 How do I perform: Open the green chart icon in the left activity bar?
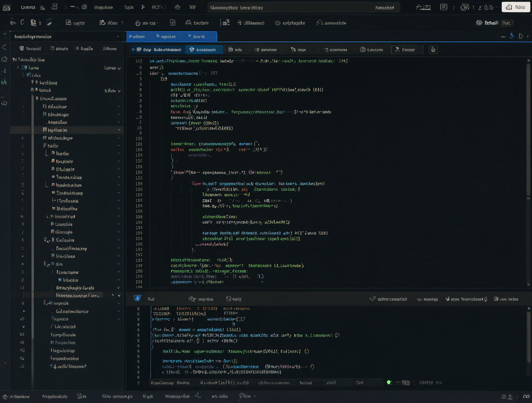point(4,82)
